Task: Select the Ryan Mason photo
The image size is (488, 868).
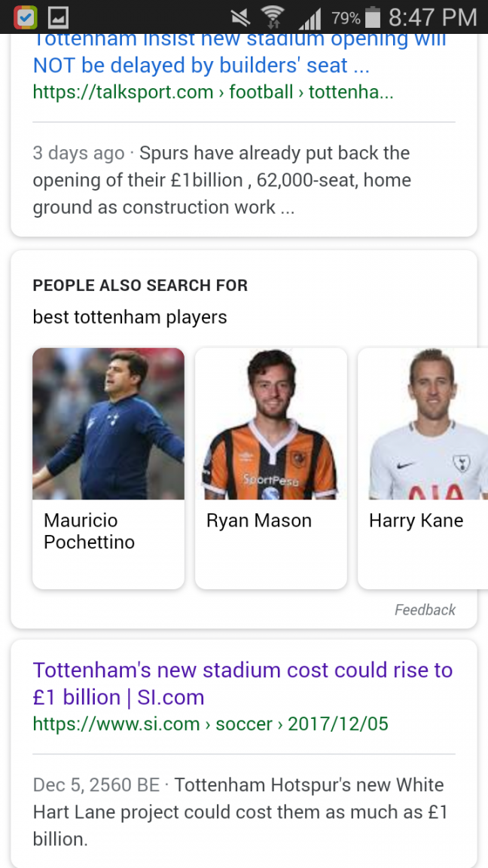Action: pyautogui.click(x=271, y=423)
